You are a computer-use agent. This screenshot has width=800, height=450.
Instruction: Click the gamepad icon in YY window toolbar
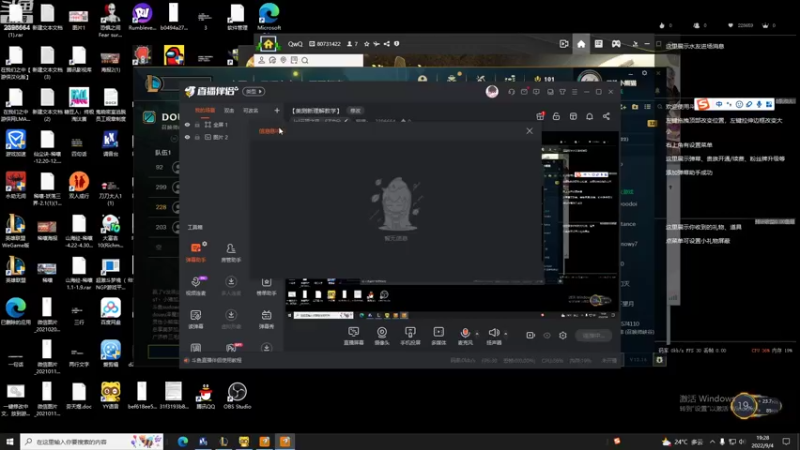pos(616,44)
